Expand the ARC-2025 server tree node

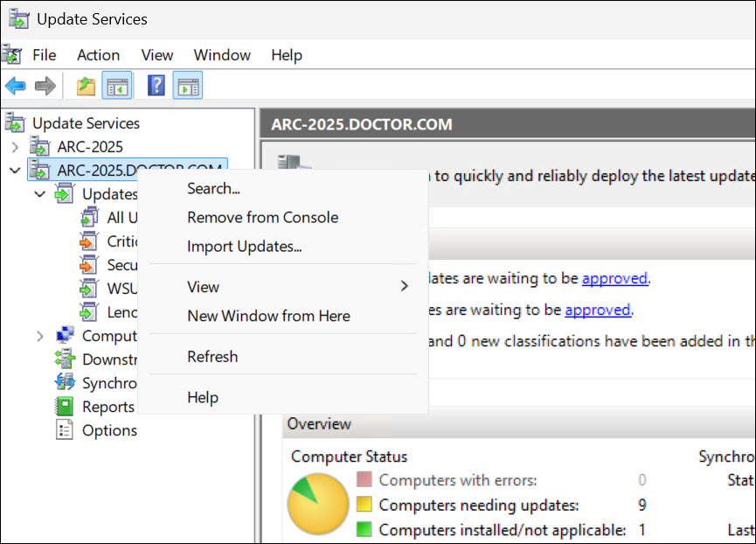point(15,147)
